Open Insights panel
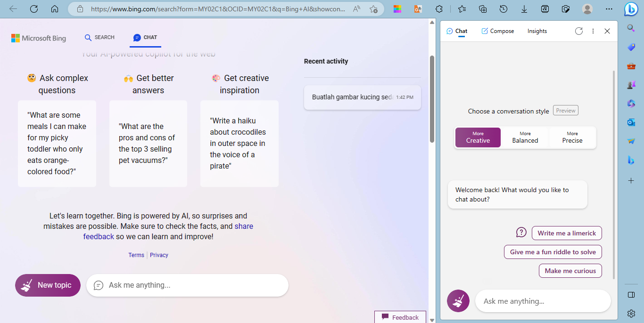644x323 pixels. (x=537, y=31)
